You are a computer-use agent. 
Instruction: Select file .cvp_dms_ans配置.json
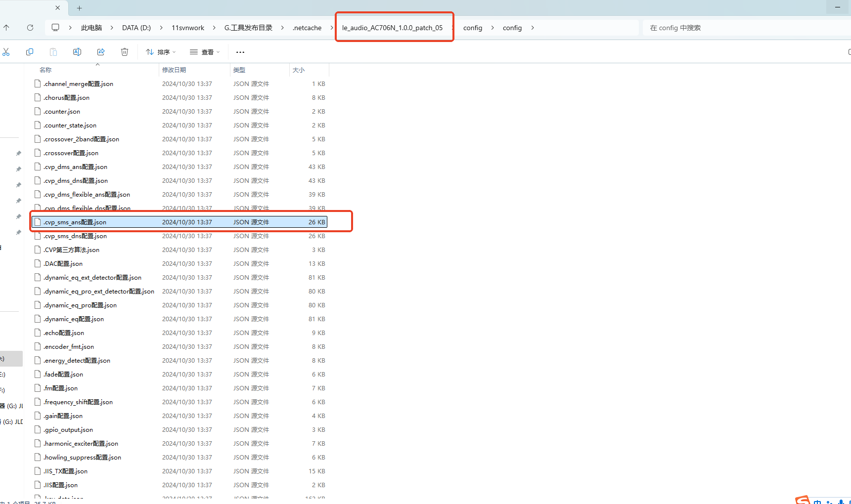[x=179, y=167]
